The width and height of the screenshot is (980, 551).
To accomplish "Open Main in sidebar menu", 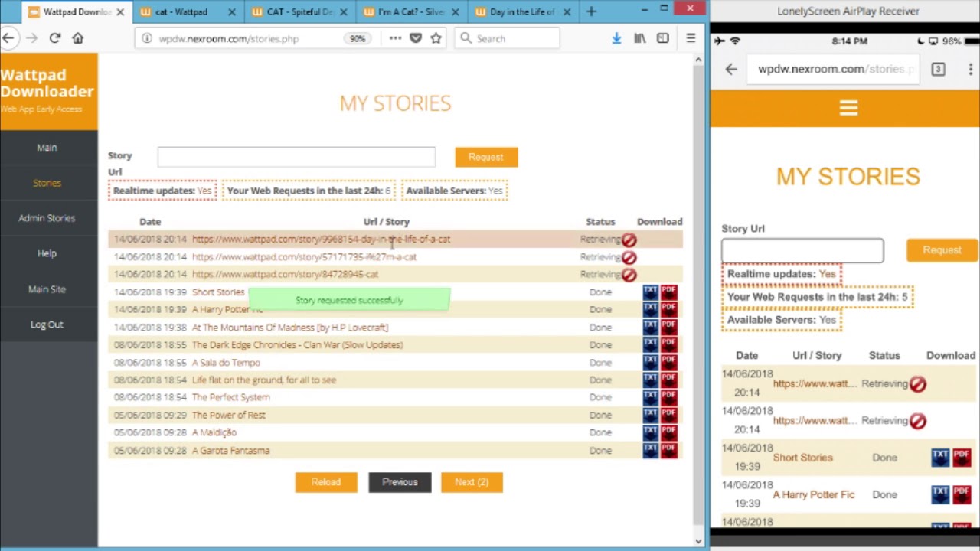I will tap(47, 148).
